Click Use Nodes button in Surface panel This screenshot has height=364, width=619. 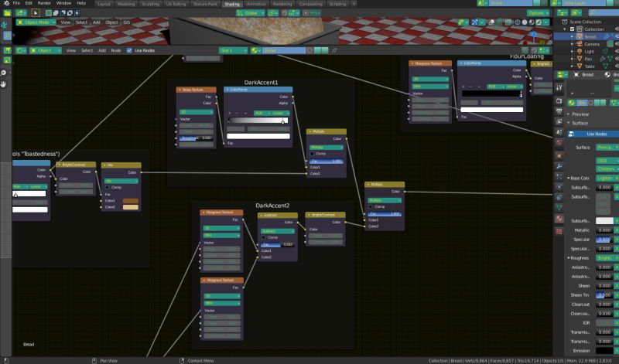593,134
